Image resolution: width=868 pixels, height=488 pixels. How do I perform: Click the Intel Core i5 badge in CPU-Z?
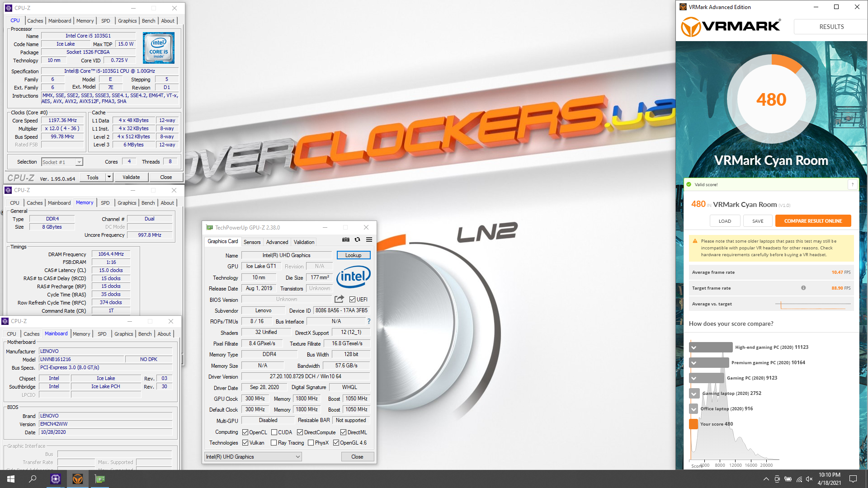(x=159, y=48)
